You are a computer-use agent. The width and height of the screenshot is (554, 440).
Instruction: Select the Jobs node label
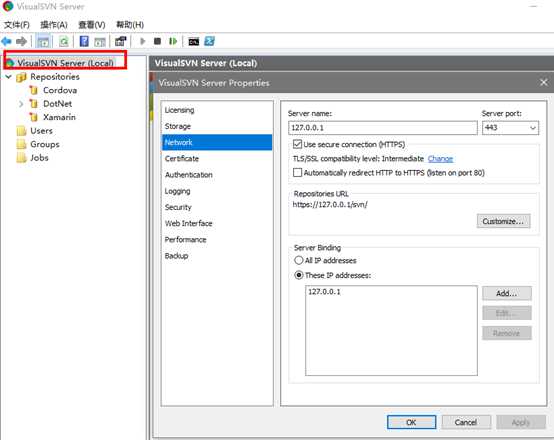[x=39, y=158]
